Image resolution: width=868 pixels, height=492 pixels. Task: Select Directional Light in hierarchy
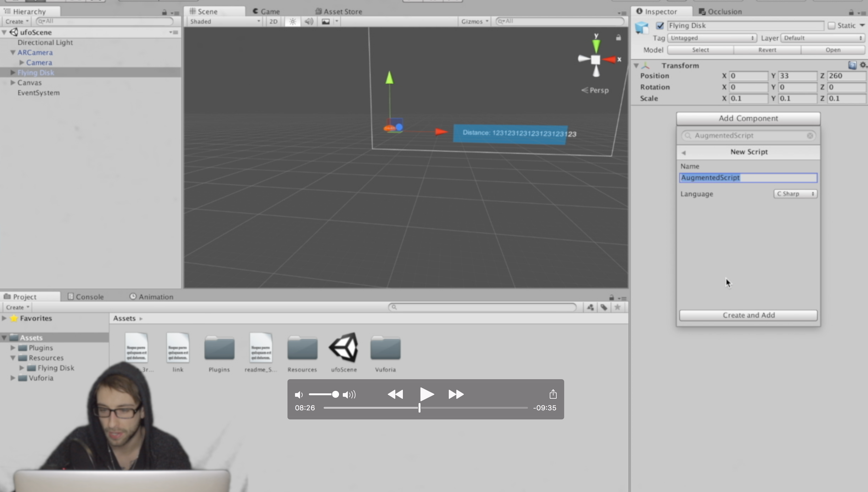point(45,43)
